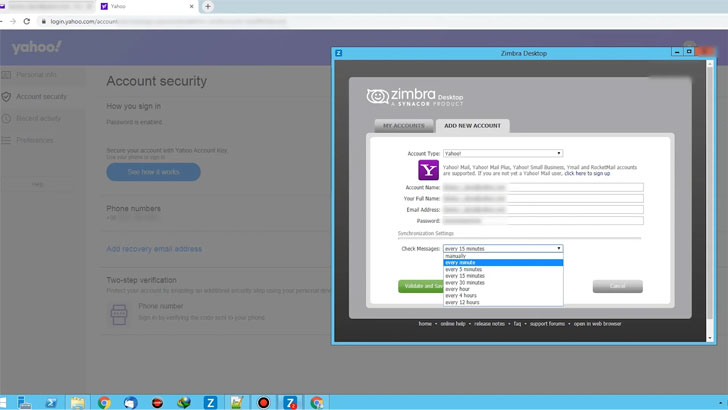Viewport: 728px width, 410px height.
Task: Open Preferences in Yahoo sidebar
Action: click(x=34, y=140)
